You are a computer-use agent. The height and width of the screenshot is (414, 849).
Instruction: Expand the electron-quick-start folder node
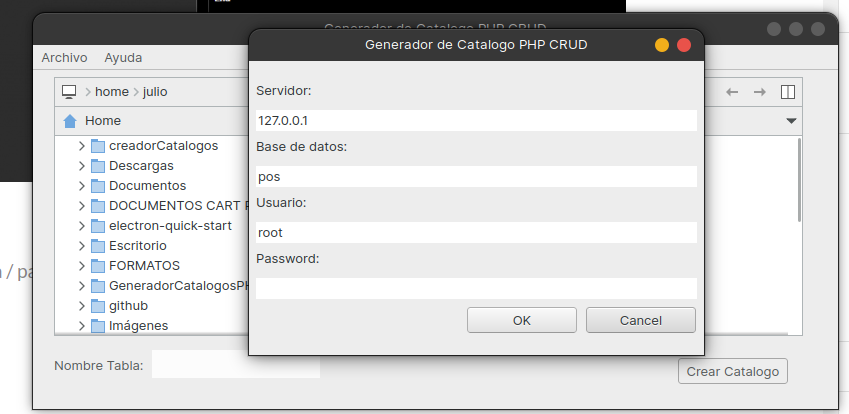click(81, 226)
